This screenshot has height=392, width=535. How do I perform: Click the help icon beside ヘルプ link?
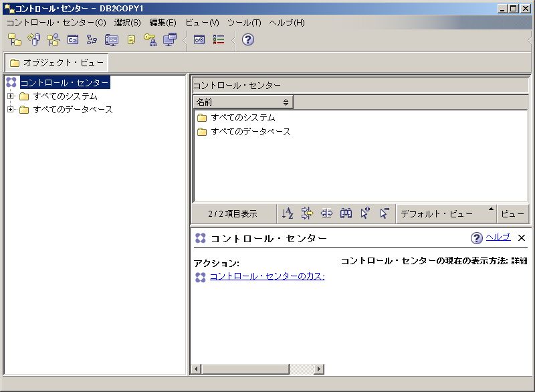pos(477,238)
